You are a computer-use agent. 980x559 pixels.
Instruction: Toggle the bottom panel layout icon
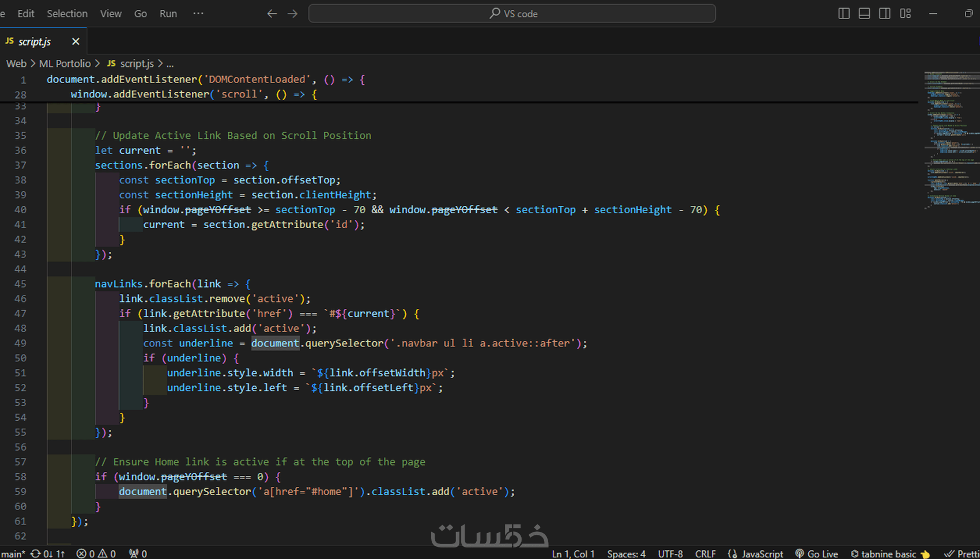click(864, 13)
